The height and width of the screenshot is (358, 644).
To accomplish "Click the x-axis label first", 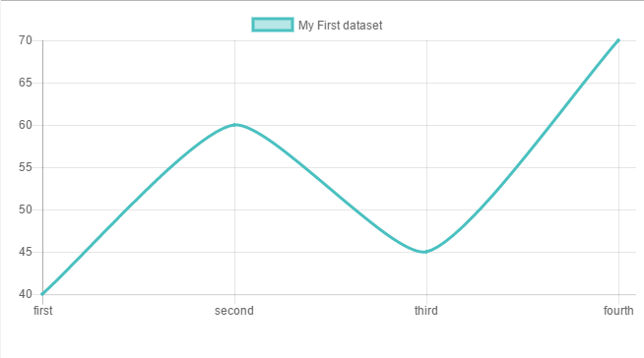I will pos(42,311).
